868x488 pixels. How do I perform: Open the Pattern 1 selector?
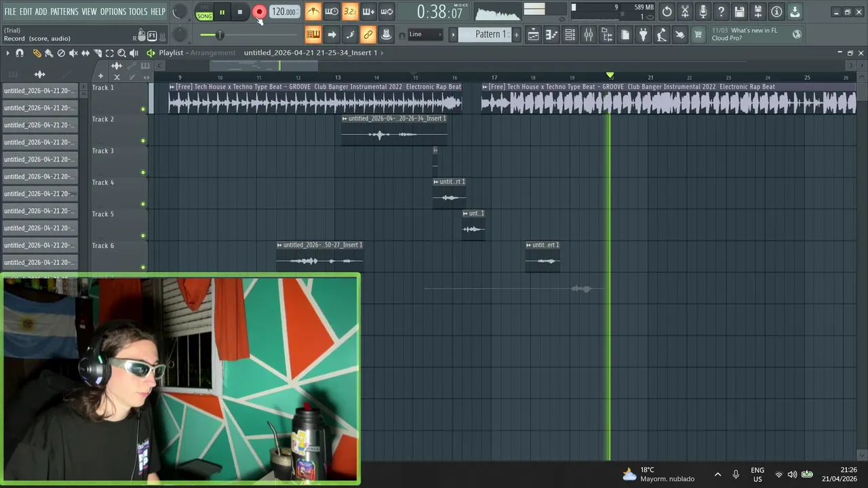coord(486,35)
